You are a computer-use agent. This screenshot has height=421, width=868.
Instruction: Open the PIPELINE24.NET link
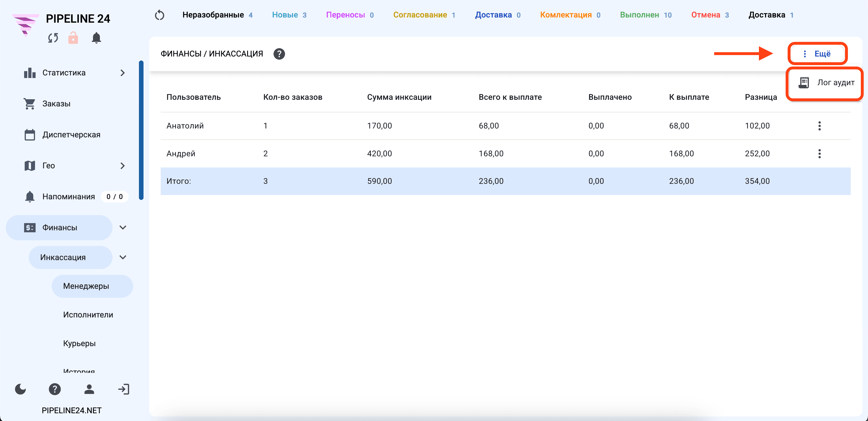point(71,410)
